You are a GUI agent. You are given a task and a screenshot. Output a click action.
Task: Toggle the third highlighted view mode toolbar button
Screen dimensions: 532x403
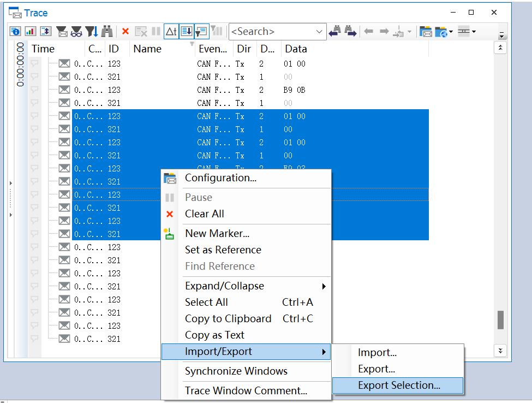(201, 32)
